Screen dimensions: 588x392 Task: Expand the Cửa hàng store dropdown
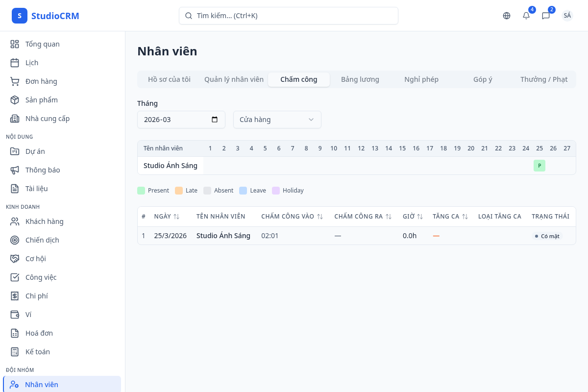coord(277,120)
